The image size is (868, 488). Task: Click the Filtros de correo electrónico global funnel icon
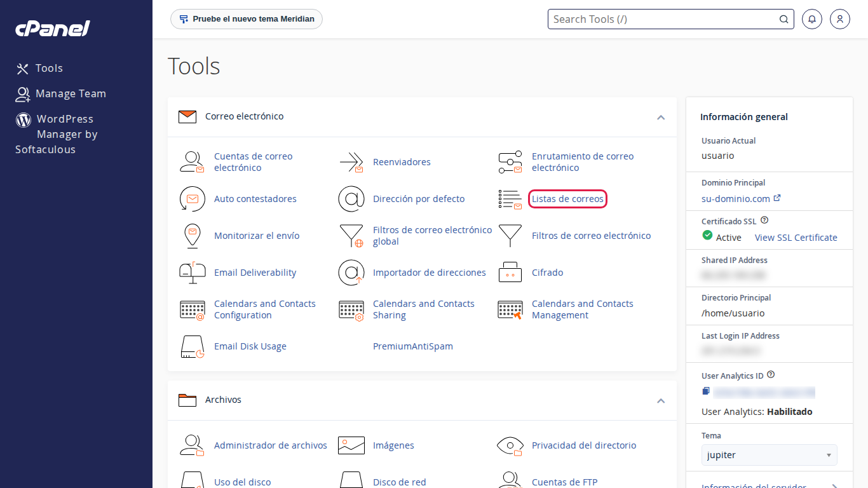pos(351,236)
